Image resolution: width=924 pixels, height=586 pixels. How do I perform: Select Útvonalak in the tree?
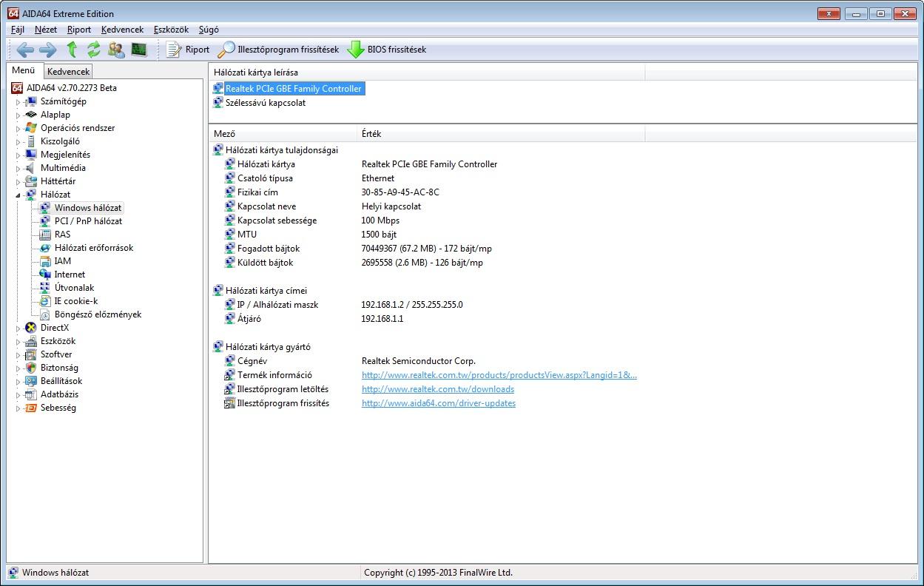point(73,288)
